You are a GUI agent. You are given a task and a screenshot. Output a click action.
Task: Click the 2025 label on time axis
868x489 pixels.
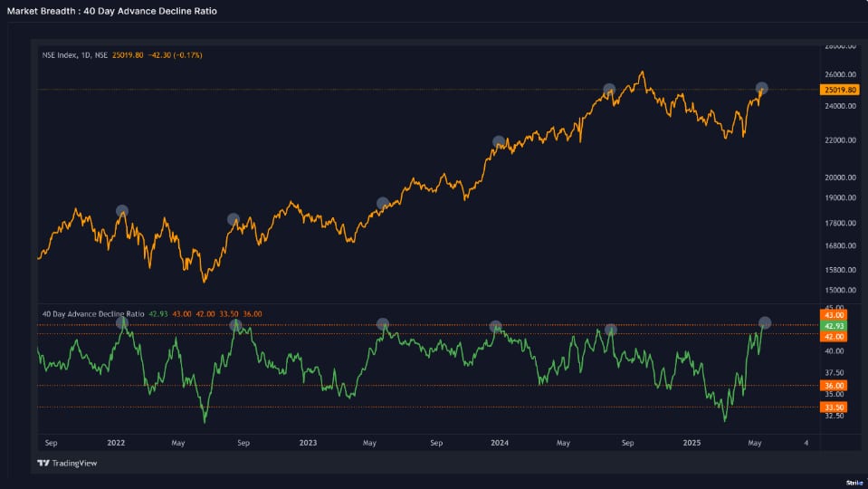click(x=692, y=443)
